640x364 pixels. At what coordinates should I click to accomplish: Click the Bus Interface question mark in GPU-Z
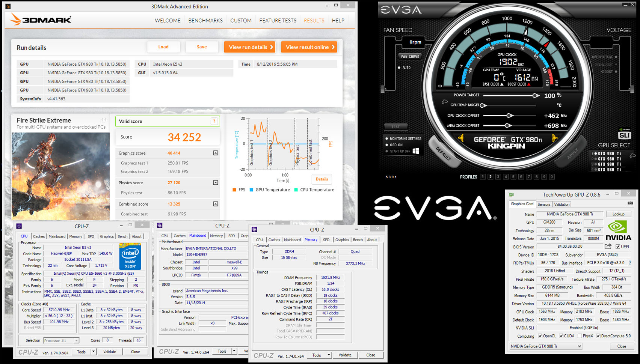pyautogui.click(x=630, y=263)
